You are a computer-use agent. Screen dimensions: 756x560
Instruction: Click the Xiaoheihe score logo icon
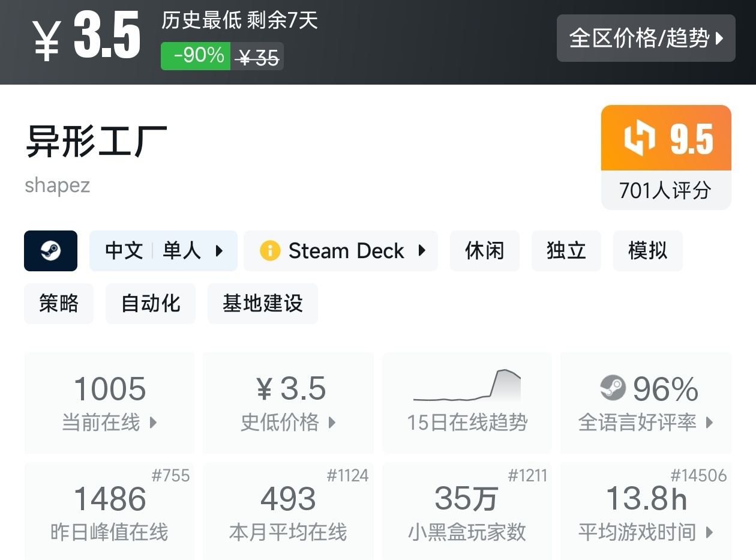[640, 139]
